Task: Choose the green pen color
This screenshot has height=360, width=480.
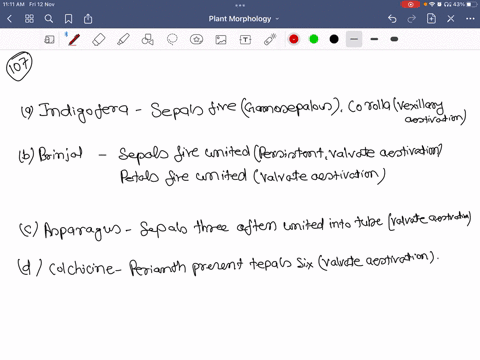Action: point(314,39)
